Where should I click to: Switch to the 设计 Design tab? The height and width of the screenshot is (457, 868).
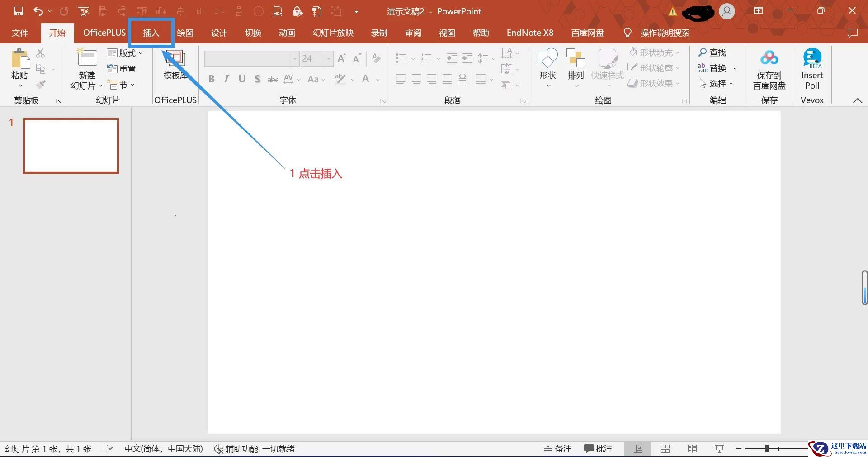click(x=219, y=33)
